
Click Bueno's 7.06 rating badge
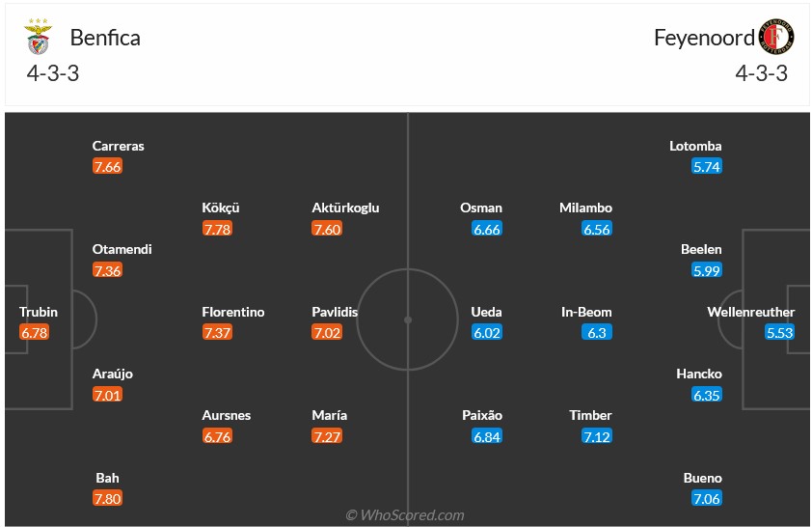(x=707, y=498)
